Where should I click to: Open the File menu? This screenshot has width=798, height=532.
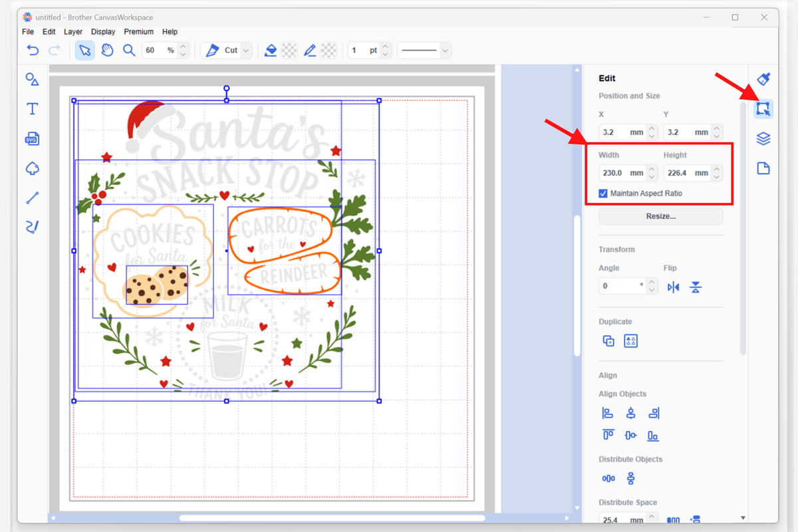click(28, 32)
